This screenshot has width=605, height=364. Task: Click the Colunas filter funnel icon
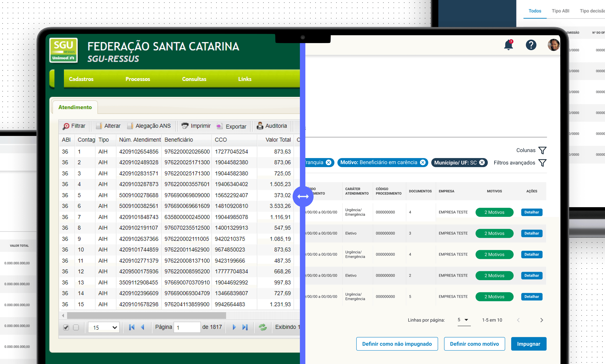[542, 150]
